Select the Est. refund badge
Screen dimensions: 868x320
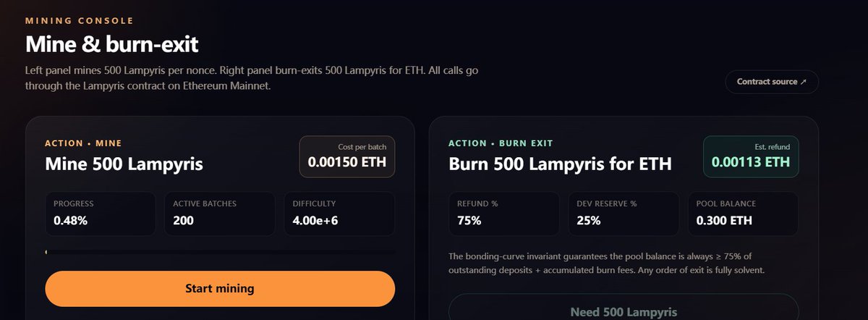click(751, 156)
